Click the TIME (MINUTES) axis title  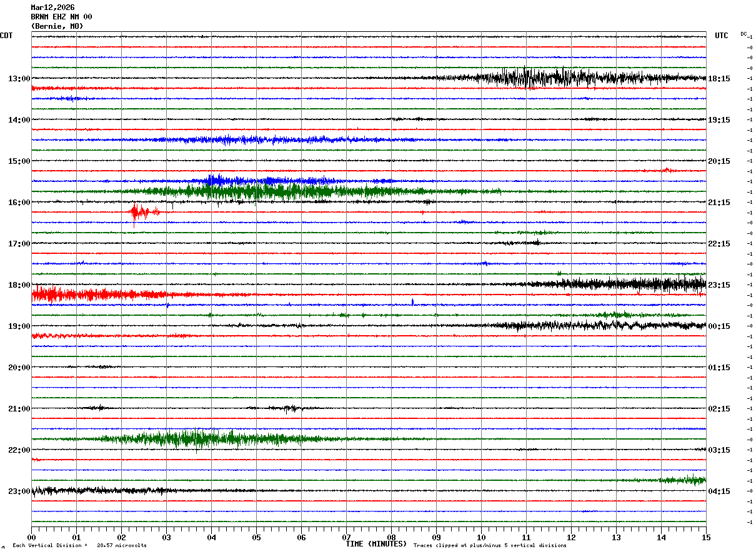point(376,544)
